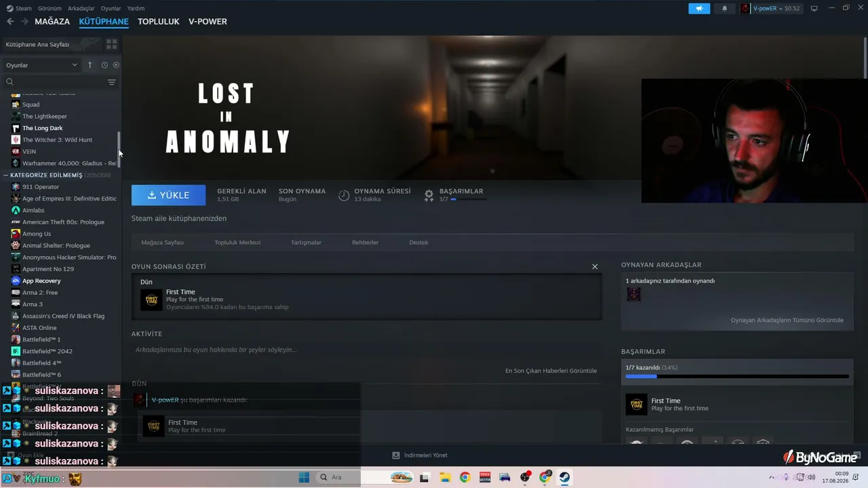This screenshot has height=488, width=868.
Task: Click the friend avatar who played
Action: tap(633, 294)
